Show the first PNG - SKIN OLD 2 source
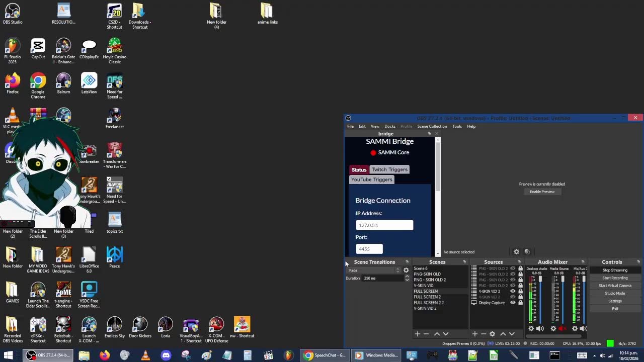Viewport: 644px width, 362px height. point(513,268)
